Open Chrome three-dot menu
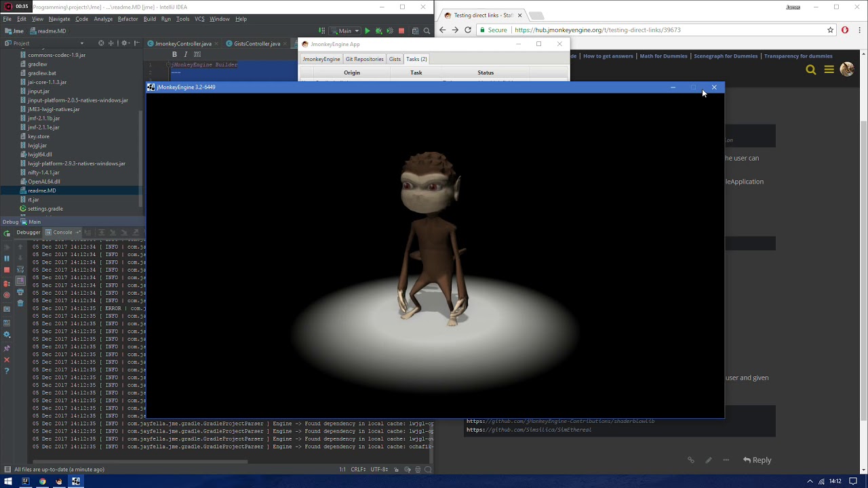The width and height of the screenshot is (868, 488). [859, 30]
